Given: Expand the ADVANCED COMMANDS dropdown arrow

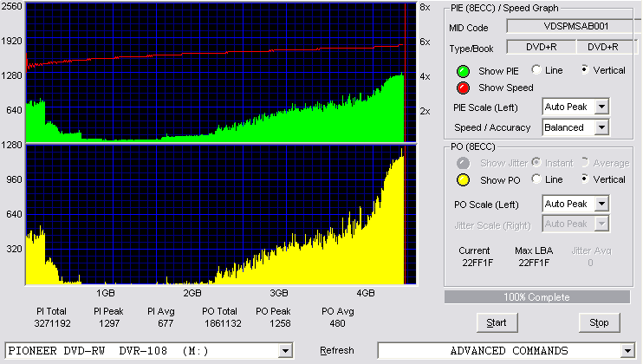Looking at the screenshot, I should coord(627,351).
